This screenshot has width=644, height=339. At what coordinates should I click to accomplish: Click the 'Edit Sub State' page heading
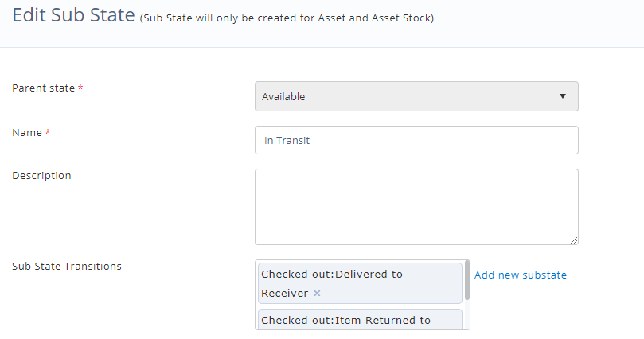pos(73,16)
